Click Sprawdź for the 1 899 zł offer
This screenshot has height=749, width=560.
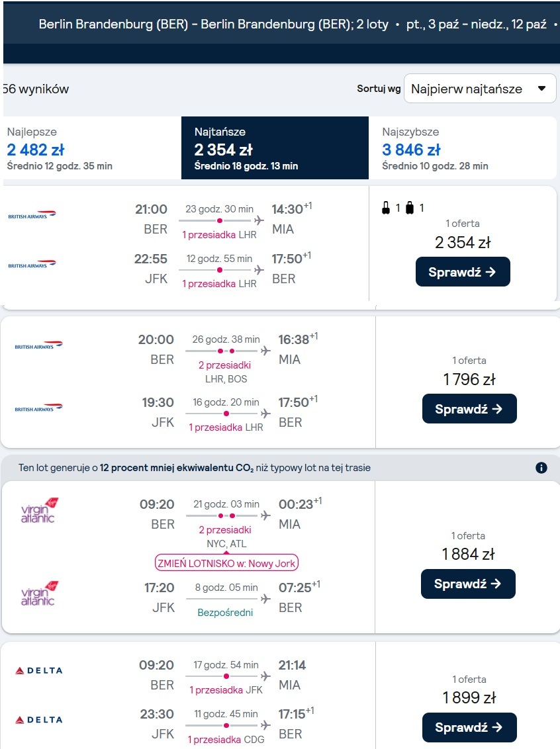click(x=469, y=727)
